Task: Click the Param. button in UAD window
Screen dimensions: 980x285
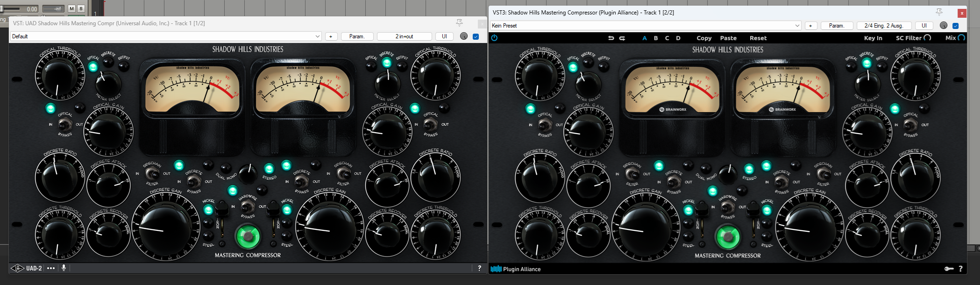Action: pos(357,36)
